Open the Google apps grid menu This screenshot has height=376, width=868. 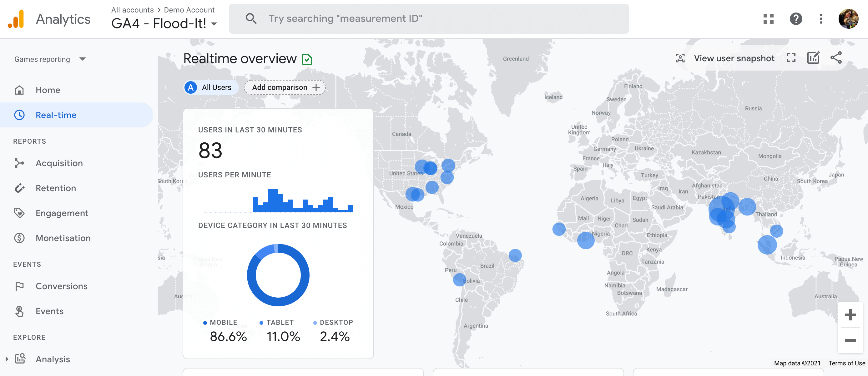click(768, 19)
